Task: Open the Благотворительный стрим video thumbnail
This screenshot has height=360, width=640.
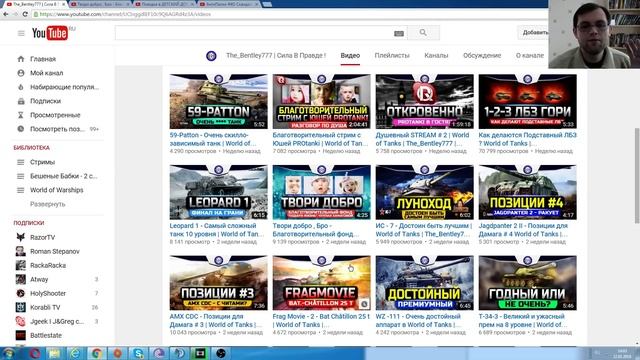Action: [322, 102]
